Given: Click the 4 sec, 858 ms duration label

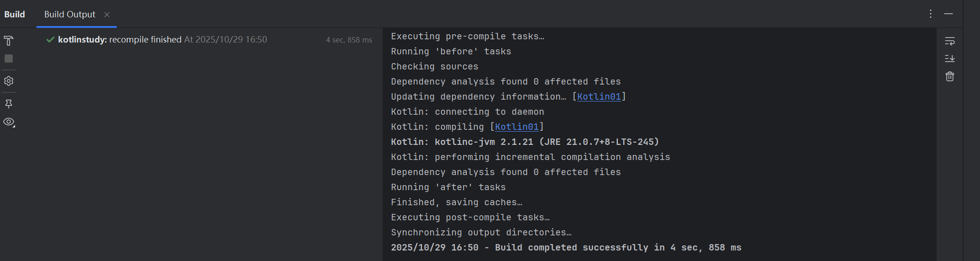Looking at the screenshot, I should pos(348,40).
